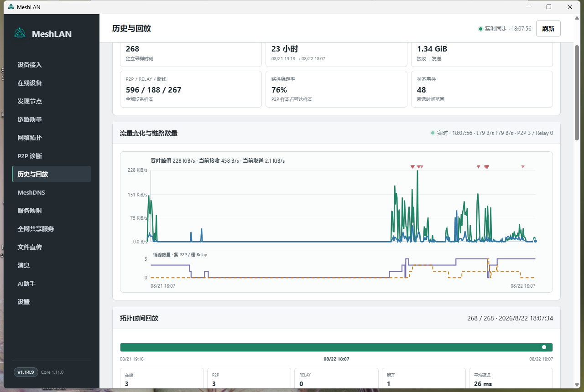Screen dimensions: 584x392
Task: Click the 链路数量 P2P / Relay legend
Action: (x=180, y=255)
